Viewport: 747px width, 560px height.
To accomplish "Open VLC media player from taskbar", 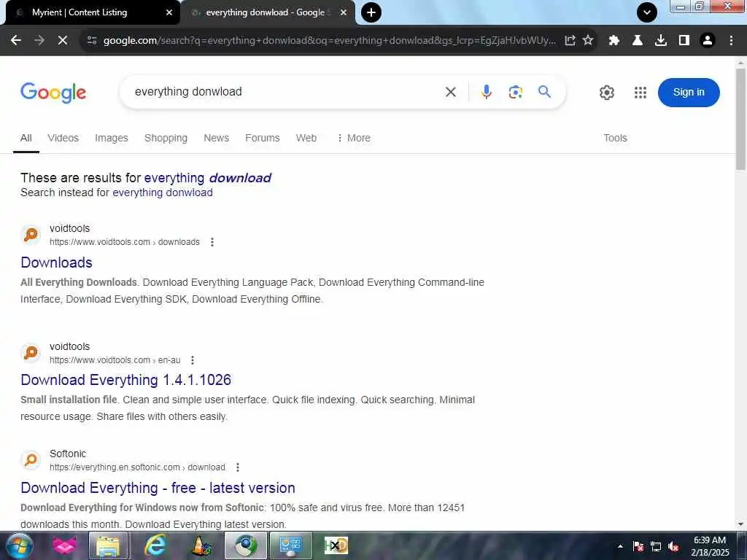I will pyautogui.click(x=201, y=545).
